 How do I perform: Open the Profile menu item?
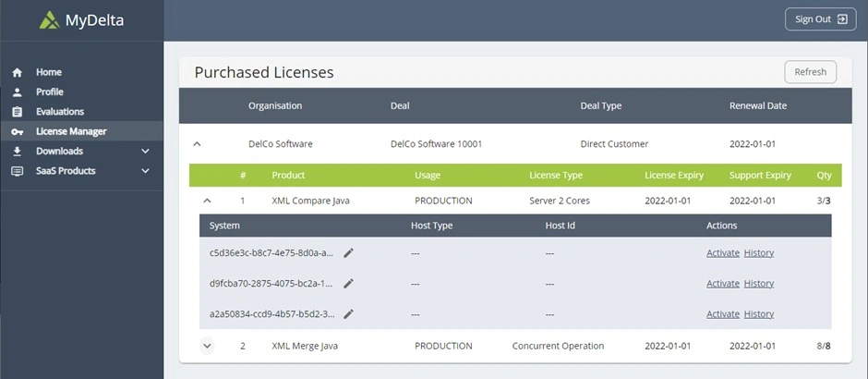click(x=50, y=92)
